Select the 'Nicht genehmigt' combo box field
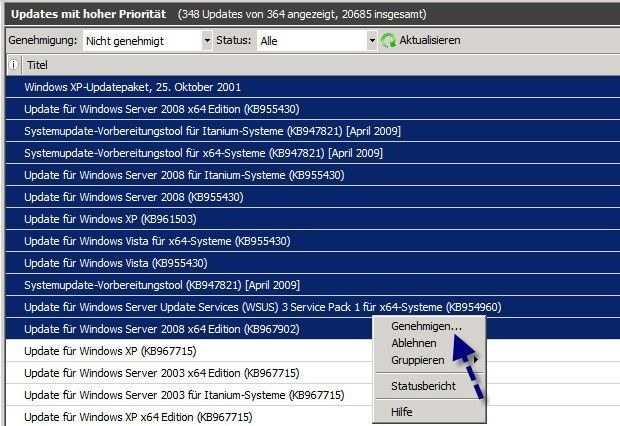The image size is (620, 426). click(x=147, y=40)
